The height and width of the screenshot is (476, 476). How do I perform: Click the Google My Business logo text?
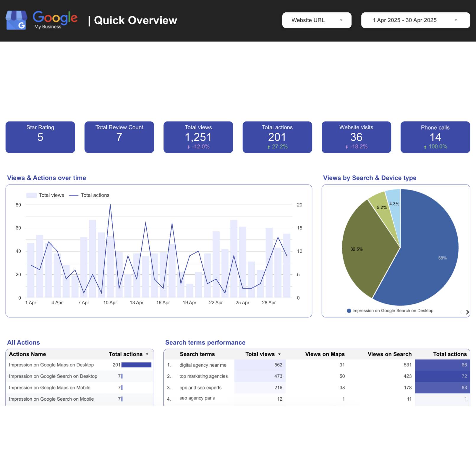(x=55, y=20)
